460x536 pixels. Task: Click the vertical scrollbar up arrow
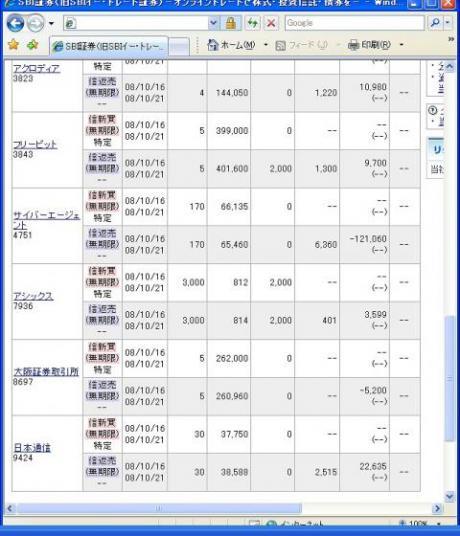(450, 66)
